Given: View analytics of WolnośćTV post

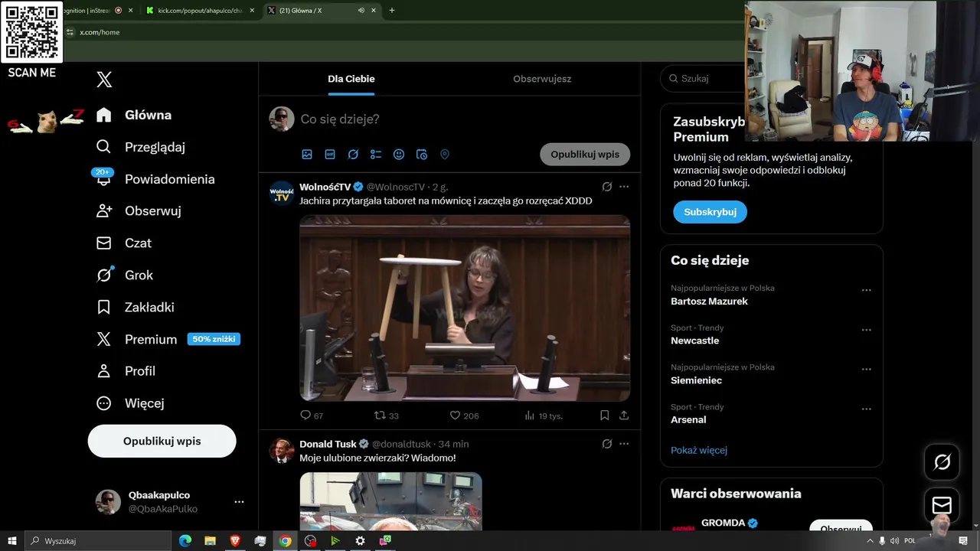Looking at the screenshot, I should point(544,416).
